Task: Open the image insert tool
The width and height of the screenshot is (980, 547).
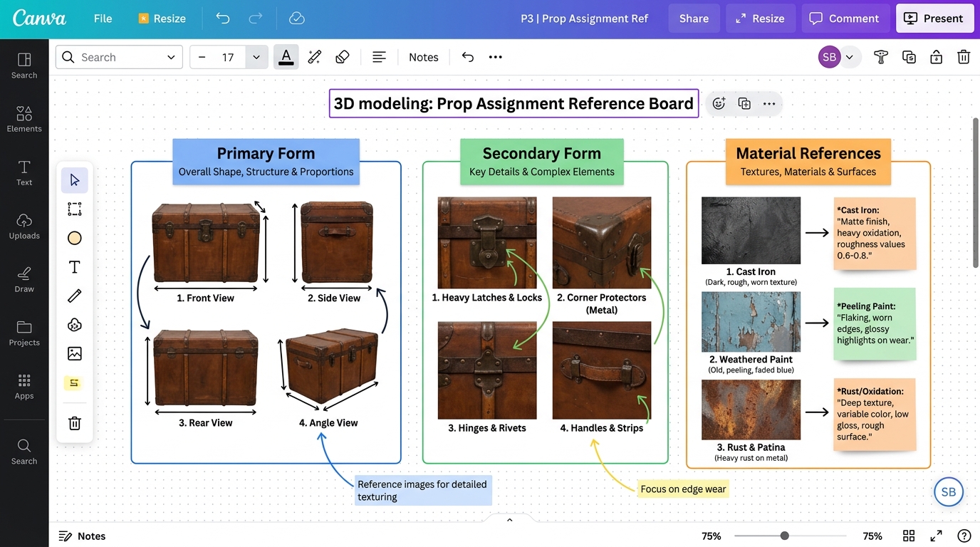Action: (75, 353)
